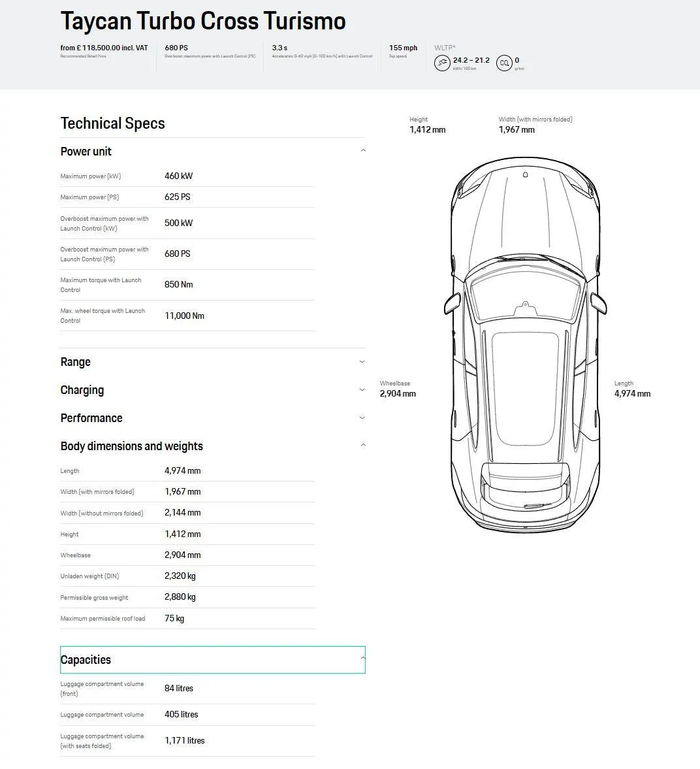
Task: Click the 'WLTP*' label
Action: 445,48
